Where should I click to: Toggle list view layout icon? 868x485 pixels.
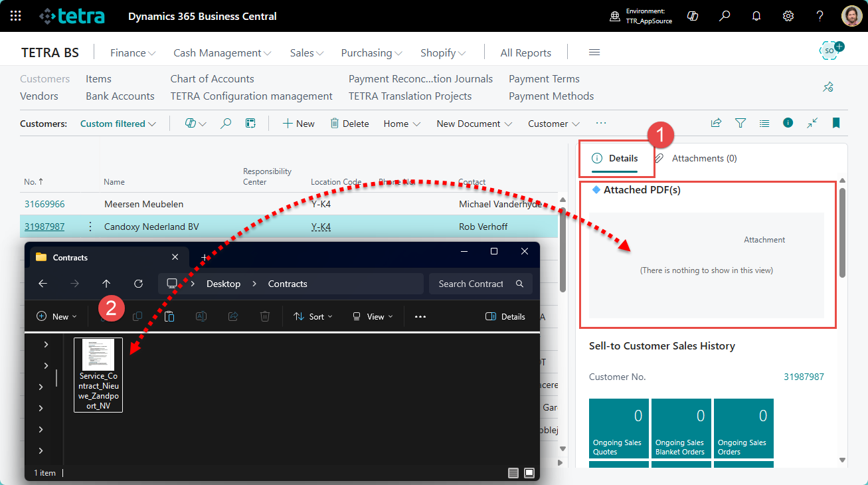coord(764,123)
